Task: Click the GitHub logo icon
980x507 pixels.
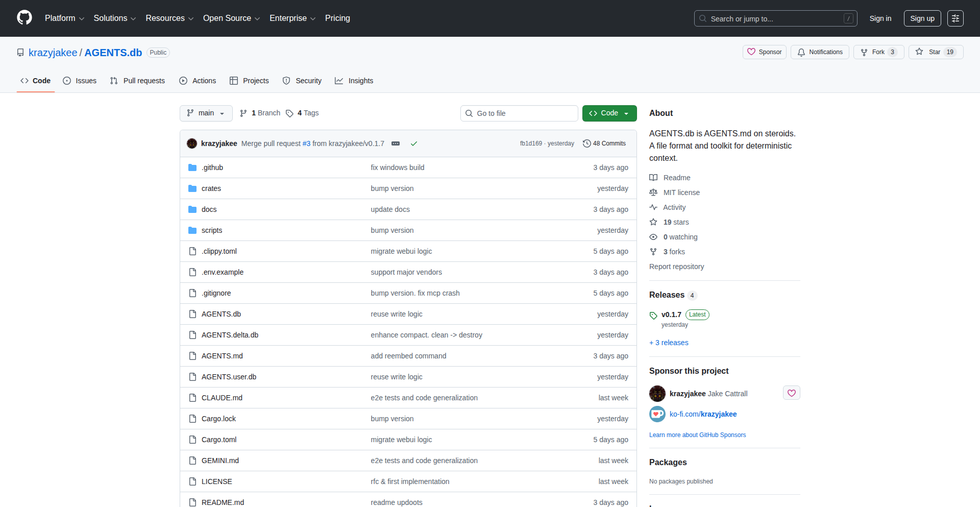Action: [24, 18]
